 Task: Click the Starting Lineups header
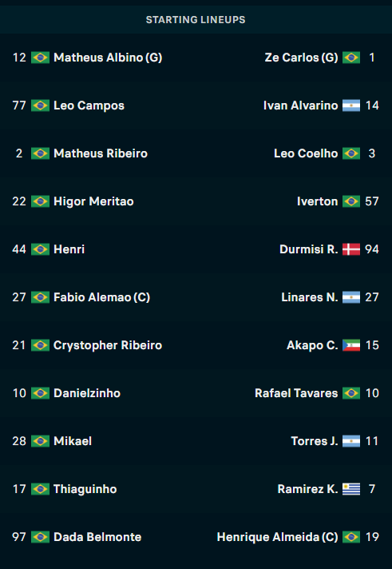[196, 20]
